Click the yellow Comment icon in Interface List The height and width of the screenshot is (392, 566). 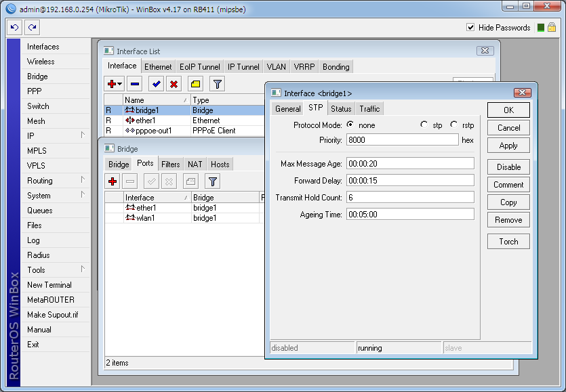(x=196, y=84)
